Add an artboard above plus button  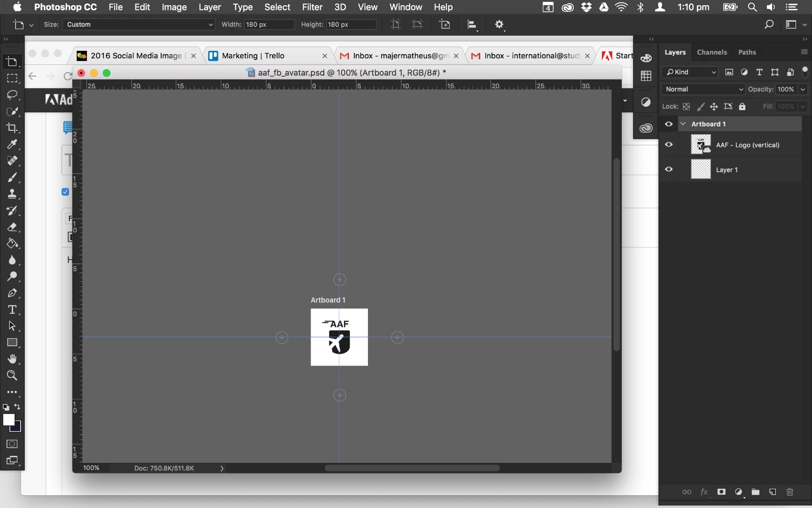[x=339, y=280]
